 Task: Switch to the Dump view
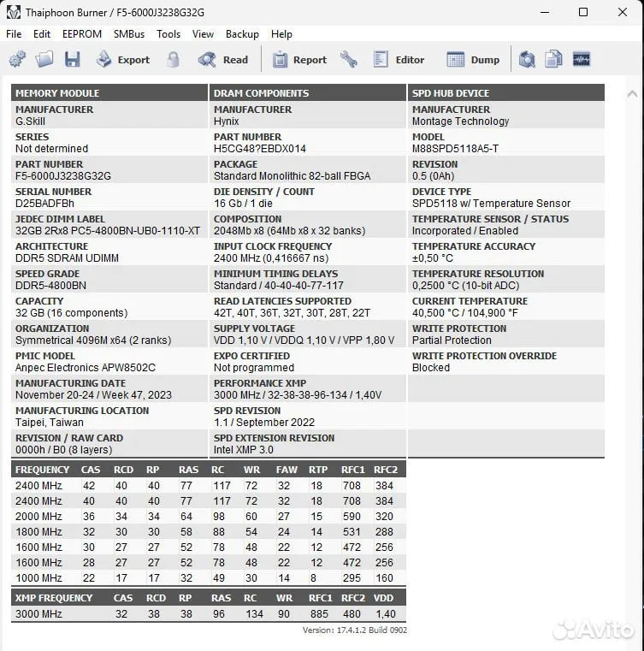coord(473,59)
